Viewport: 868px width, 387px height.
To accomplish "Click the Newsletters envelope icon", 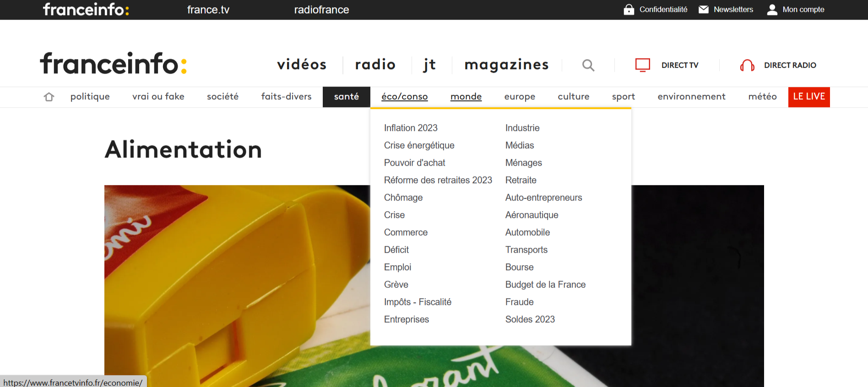I will [704, 10].
